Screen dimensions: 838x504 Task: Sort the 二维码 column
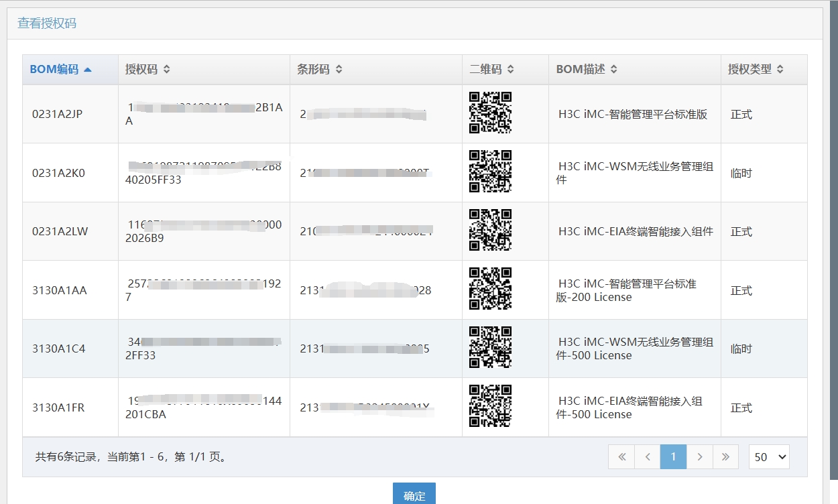[505, 69]
